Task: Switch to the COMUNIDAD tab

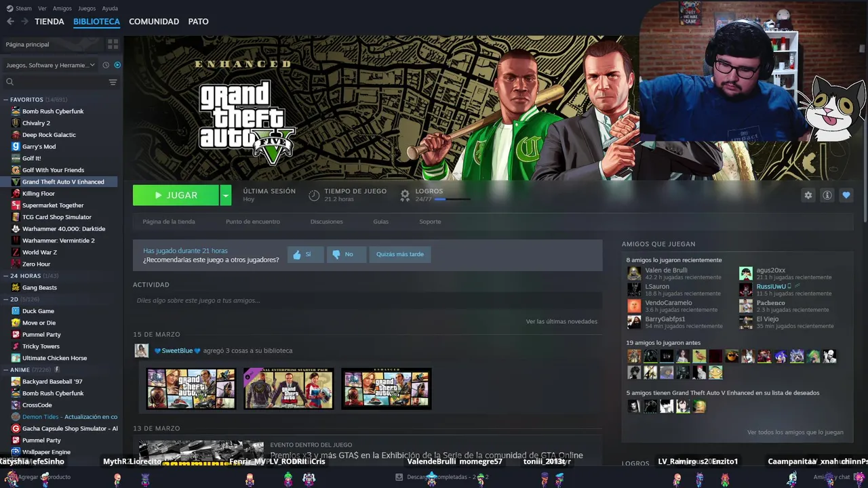Action: click(x=154, y=22)
